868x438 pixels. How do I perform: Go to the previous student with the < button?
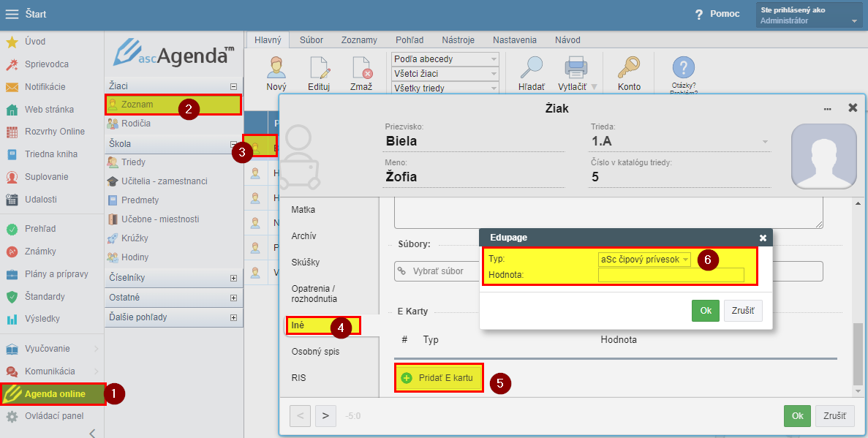click(300, 416)
